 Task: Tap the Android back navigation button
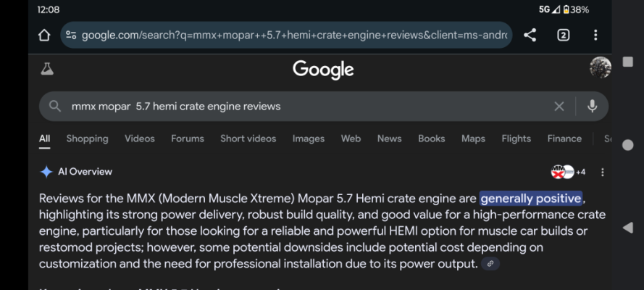tap(627, 228)
